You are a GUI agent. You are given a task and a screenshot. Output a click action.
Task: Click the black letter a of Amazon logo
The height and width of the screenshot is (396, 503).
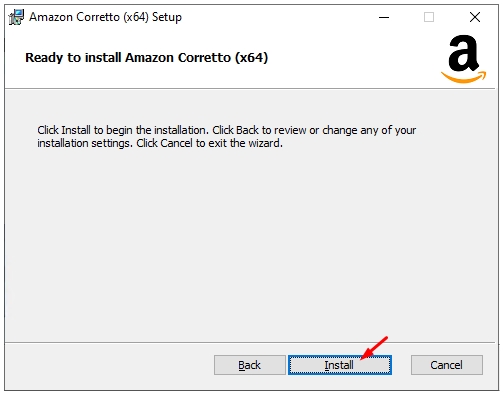pyautogui.click(x=463, y=53)
